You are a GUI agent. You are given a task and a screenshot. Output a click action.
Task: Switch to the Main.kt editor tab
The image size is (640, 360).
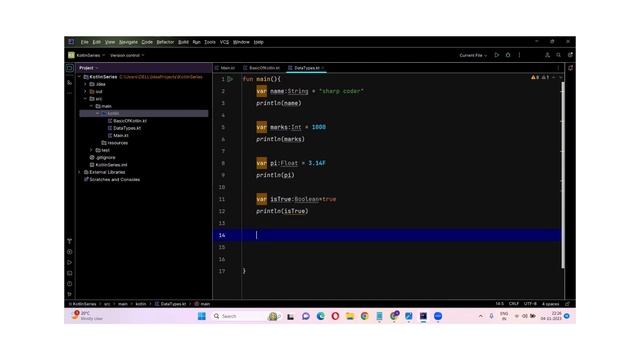coord(225,68)
